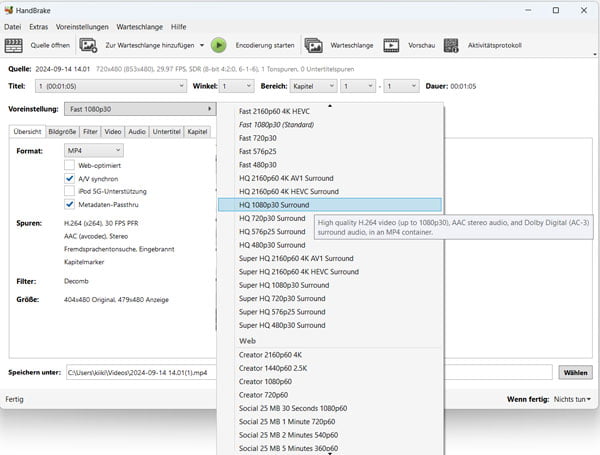Open the Warteschlange queue icon
Screen dimensions: 600x455
(x=314, y=45)
